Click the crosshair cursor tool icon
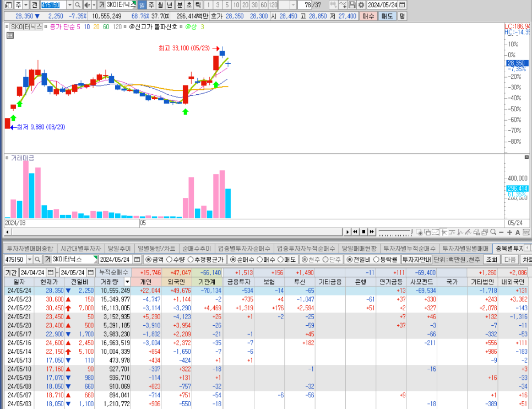Viewport: 532px width, 409px height. pos(444,232)
